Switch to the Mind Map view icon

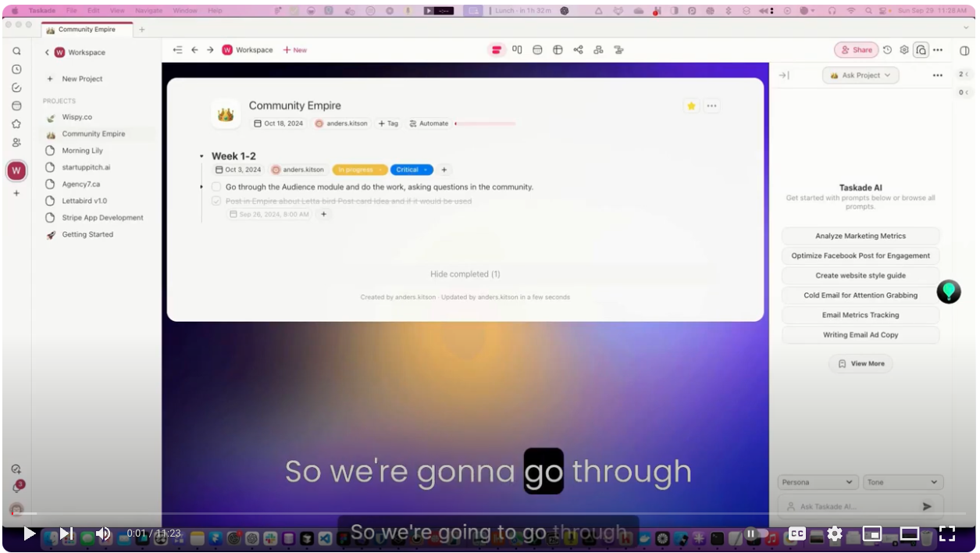pos(578,50)
